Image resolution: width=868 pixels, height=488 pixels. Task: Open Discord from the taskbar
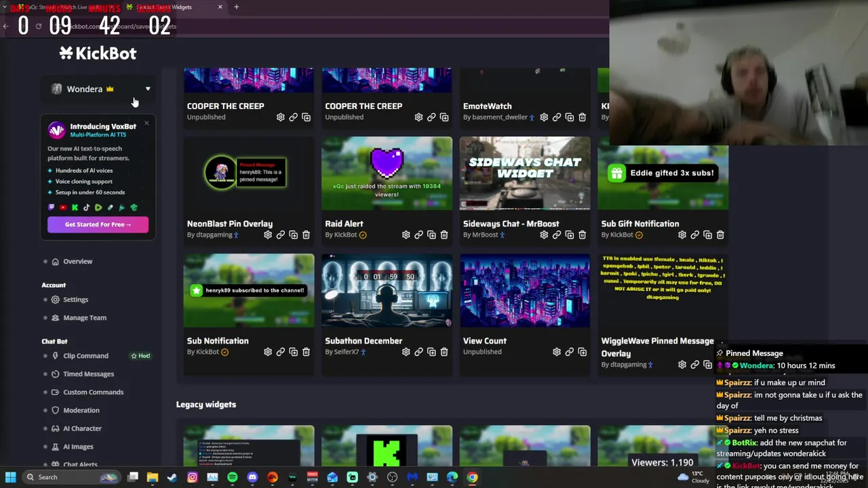click(252, 477)
